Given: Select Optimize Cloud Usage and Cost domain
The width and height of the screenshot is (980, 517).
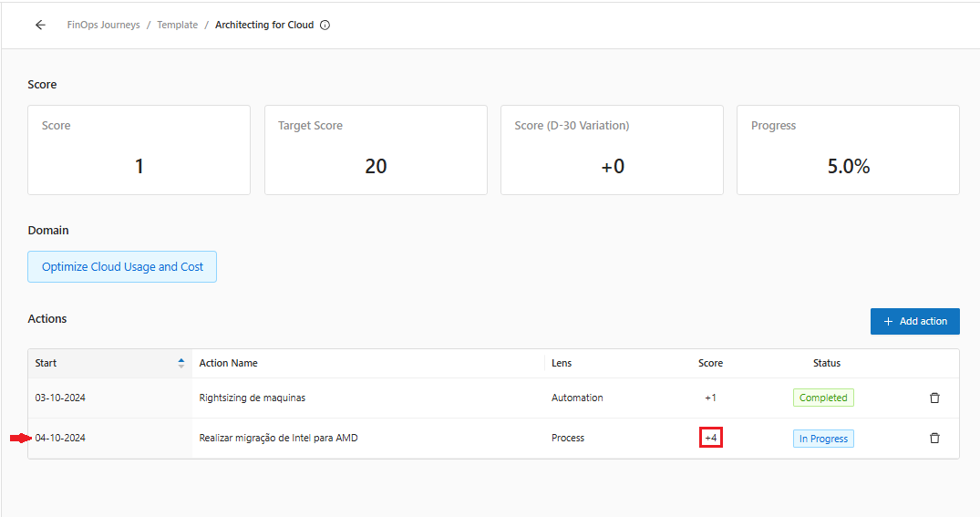Looking at the screenshot, I should (122, 267).
